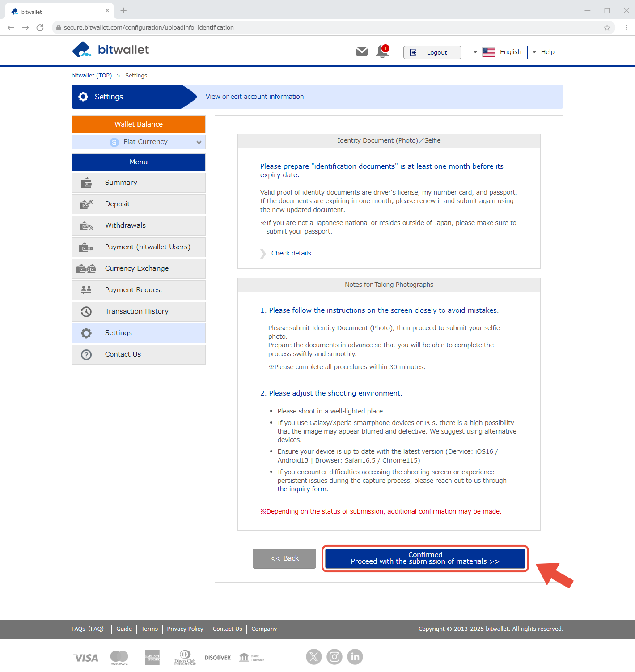Reload the page using refresh icon
The height and width of the screenshot is (672, 635).
point(40,28)
